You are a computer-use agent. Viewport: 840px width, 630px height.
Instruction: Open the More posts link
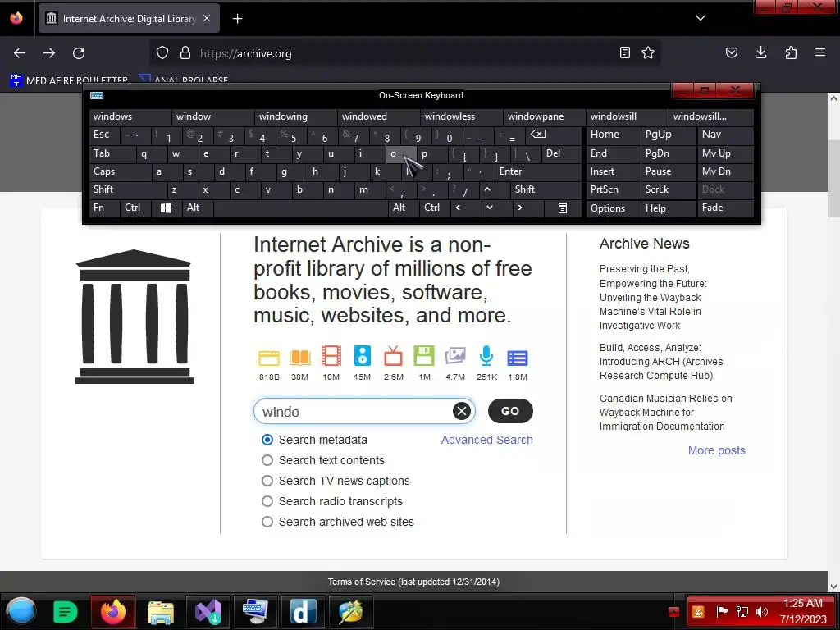click(716, 450)
